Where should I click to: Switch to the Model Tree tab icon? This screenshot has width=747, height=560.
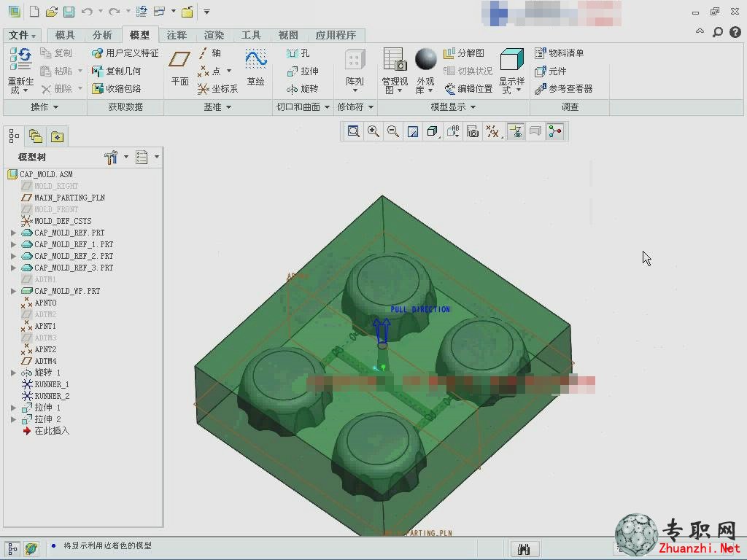click(14, 136)
